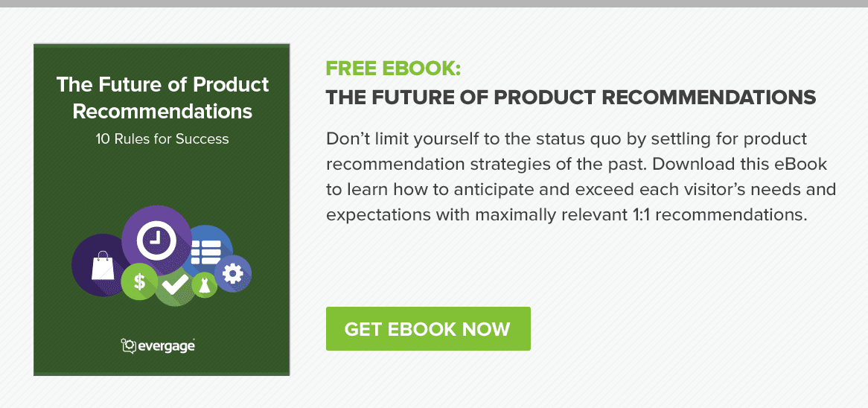Click the FREE EBOOK green heading
The image size is (868, 408).
pos(393,68)
